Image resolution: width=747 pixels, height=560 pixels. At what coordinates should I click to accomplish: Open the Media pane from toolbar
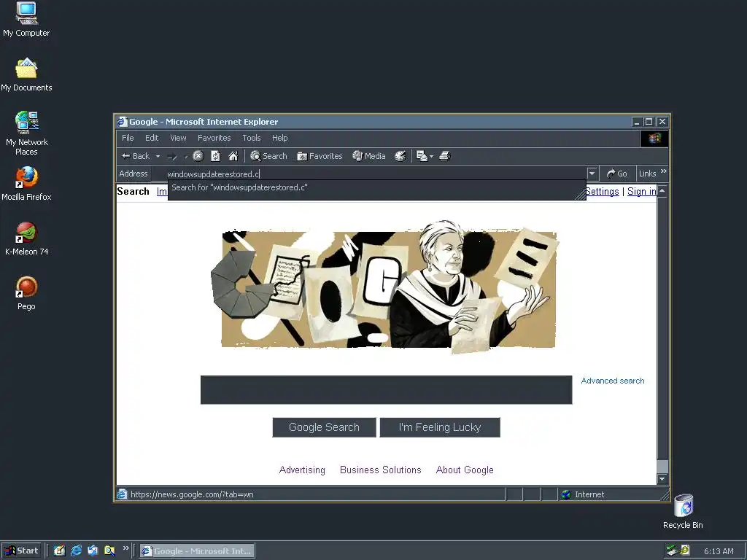coord(368,156)
